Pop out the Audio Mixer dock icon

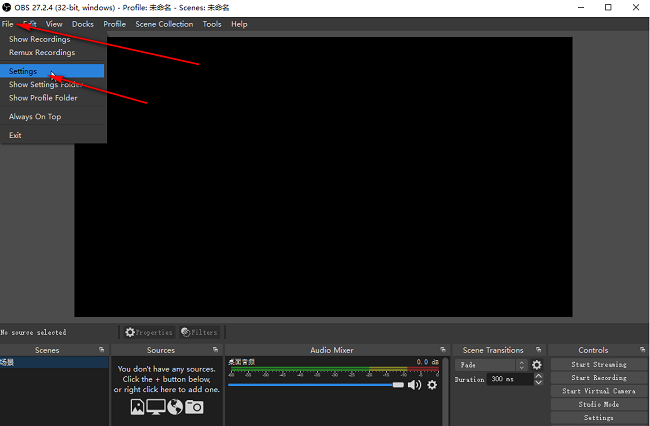[x=443, y=350]
